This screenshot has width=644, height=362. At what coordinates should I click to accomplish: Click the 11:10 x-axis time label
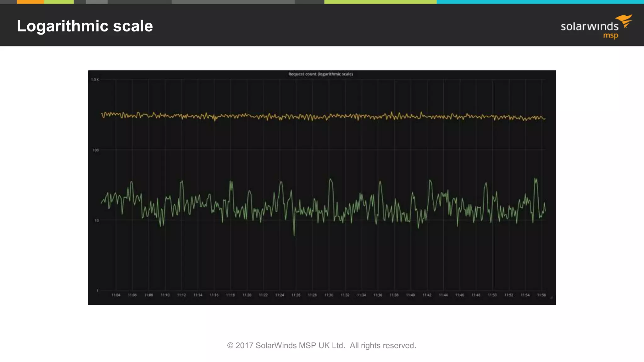pyautogui.click(x=165, y=295)
